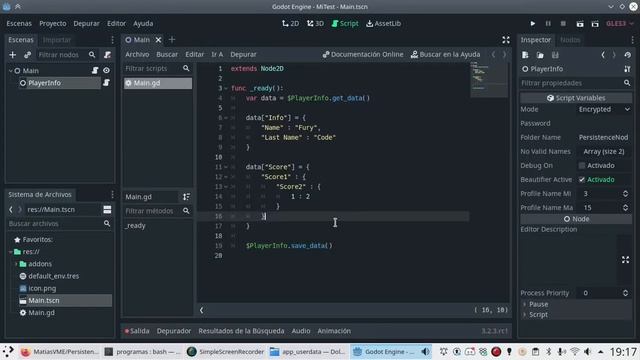Open Depurar menu in top bar
640x360 pixels.
[x=87, y=24]
